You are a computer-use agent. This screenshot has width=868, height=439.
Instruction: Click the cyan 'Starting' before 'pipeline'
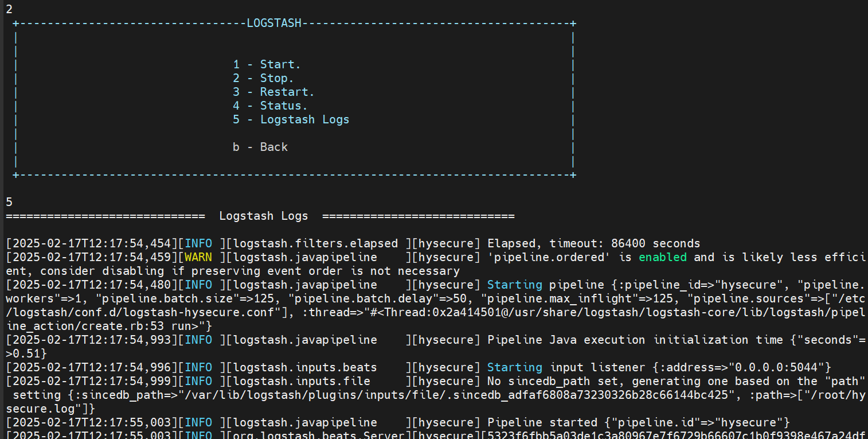[x=514, y=285]
